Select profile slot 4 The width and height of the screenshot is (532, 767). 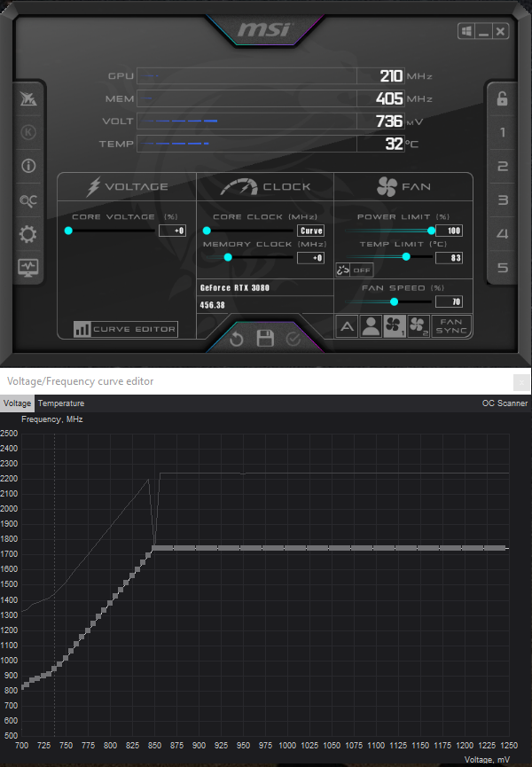[502, 234]
